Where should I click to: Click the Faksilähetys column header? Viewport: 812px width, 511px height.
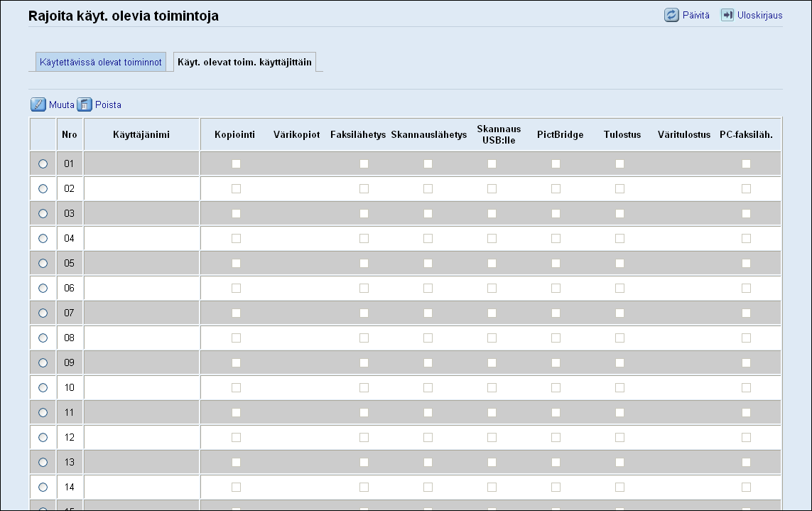tap(358, 135)
